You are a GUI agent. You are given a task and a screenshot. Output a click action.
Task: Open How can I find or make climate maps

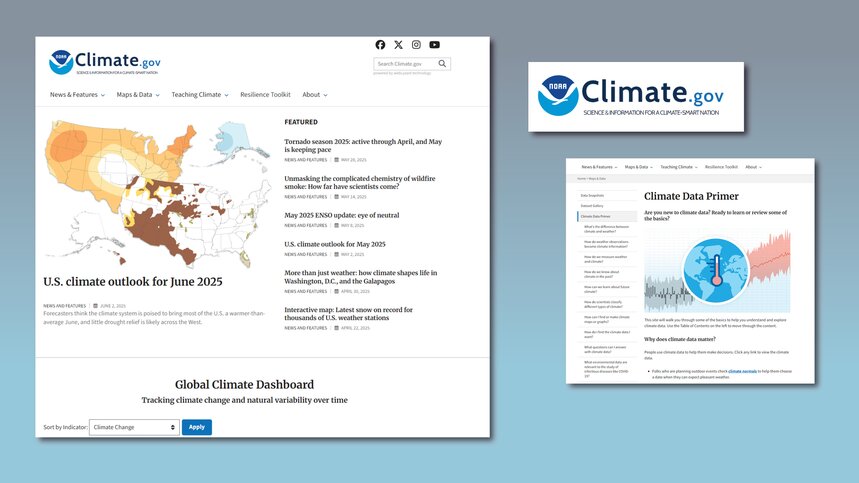coord(606,319)
